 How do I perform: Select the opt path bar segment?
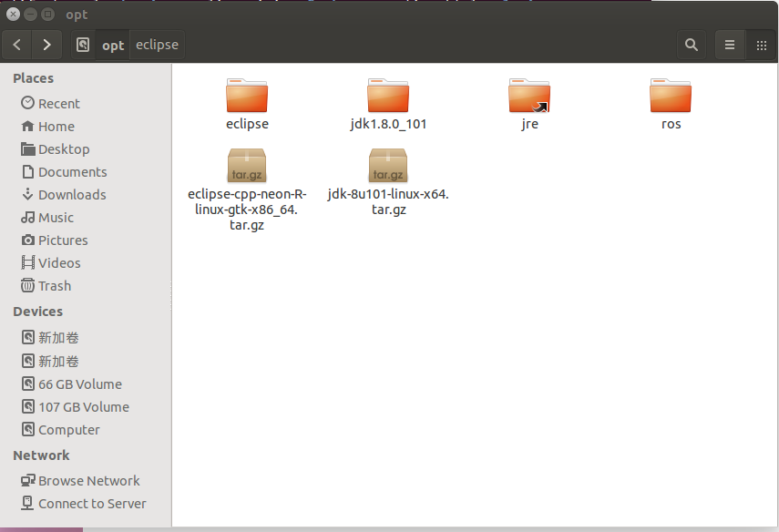coord(113,45)
